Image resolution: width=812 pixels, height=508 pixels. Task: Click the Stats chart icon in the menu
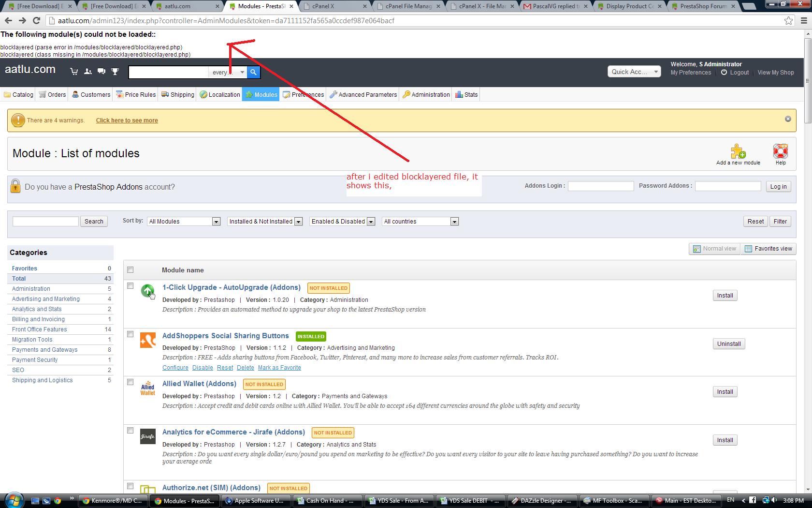point(459,95)
